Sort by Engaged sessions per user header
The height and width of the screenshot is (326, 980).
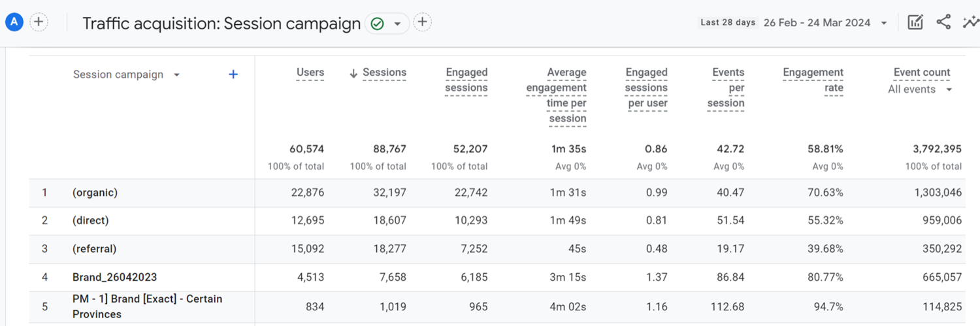(x=646, y=88)
